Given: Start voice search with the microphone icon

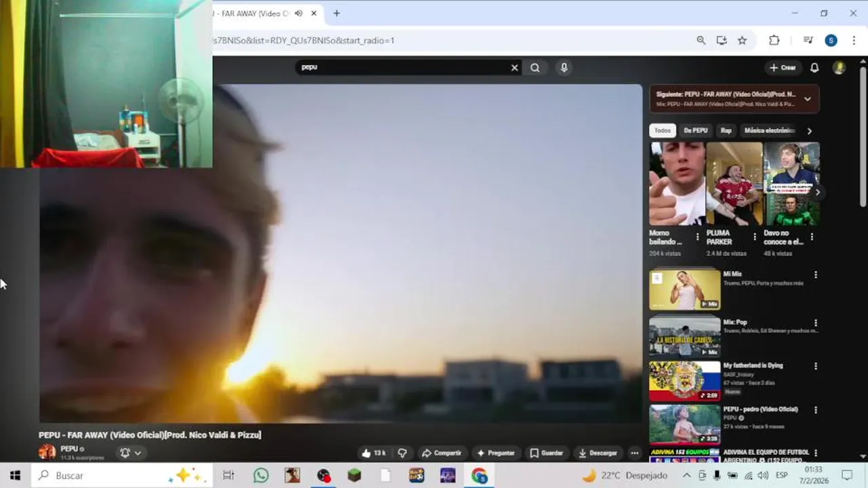Looking at the screenshot, I should 564,68.
